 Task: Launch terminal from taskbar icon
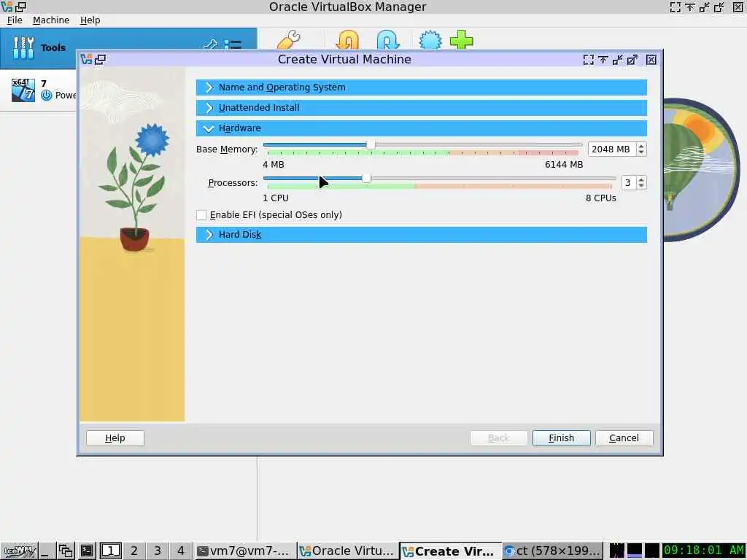coord(87,551)
